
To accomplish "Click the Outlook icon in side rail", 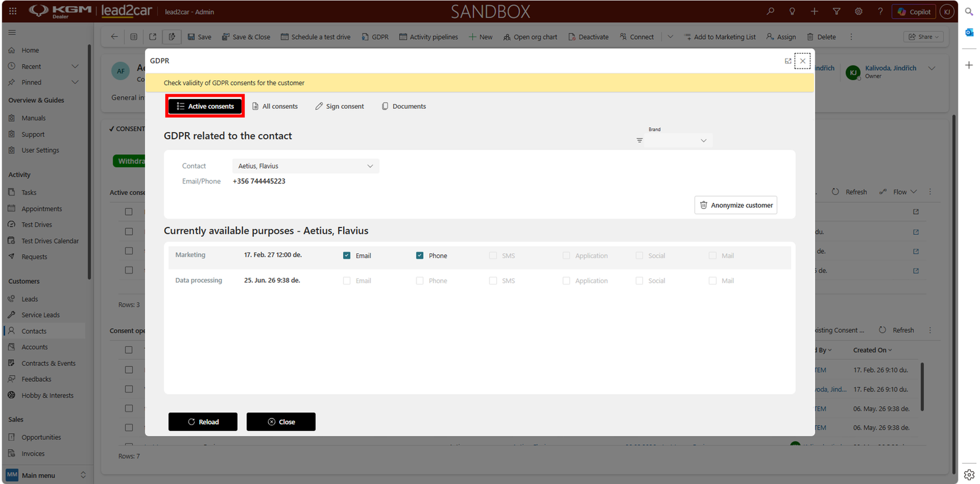I will click(969, 32).
